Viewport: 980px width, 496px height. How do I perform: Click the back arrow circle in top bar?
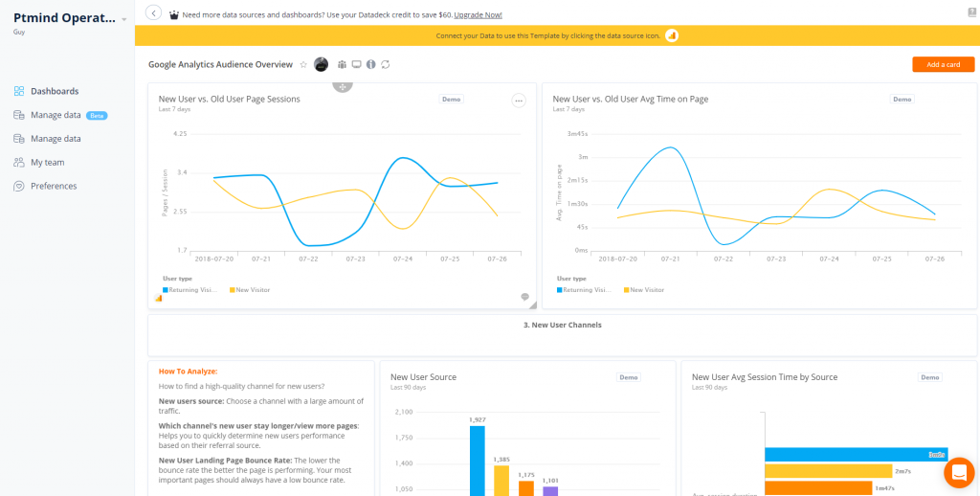coord(153,12)
